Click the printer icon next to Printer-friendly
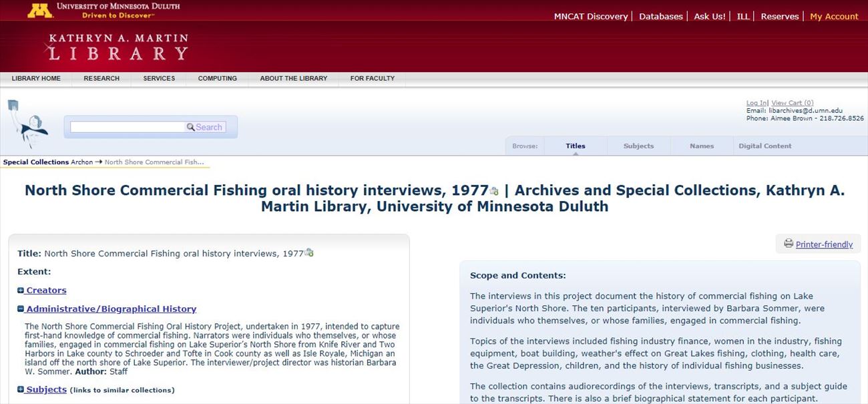 point(789,244)
